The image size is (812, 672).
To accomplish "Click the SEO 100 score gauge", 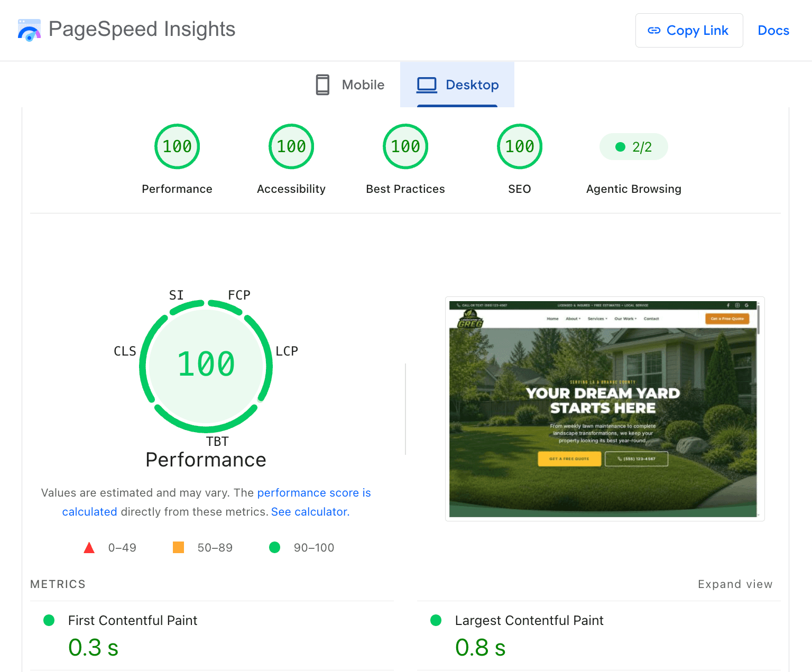I will point(520,146).
